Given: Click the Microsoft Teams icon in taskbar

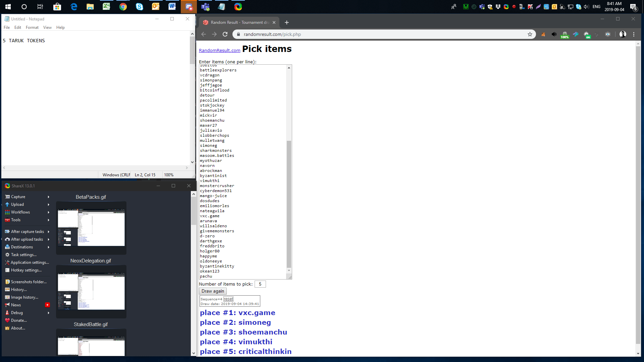Looking at the screenshot, I should tap(205, 7).
